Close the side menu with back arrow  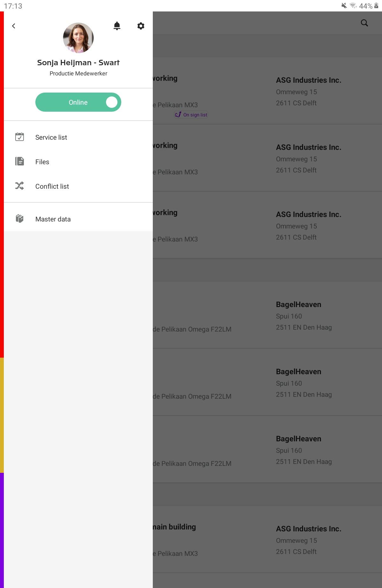(14, 26)
